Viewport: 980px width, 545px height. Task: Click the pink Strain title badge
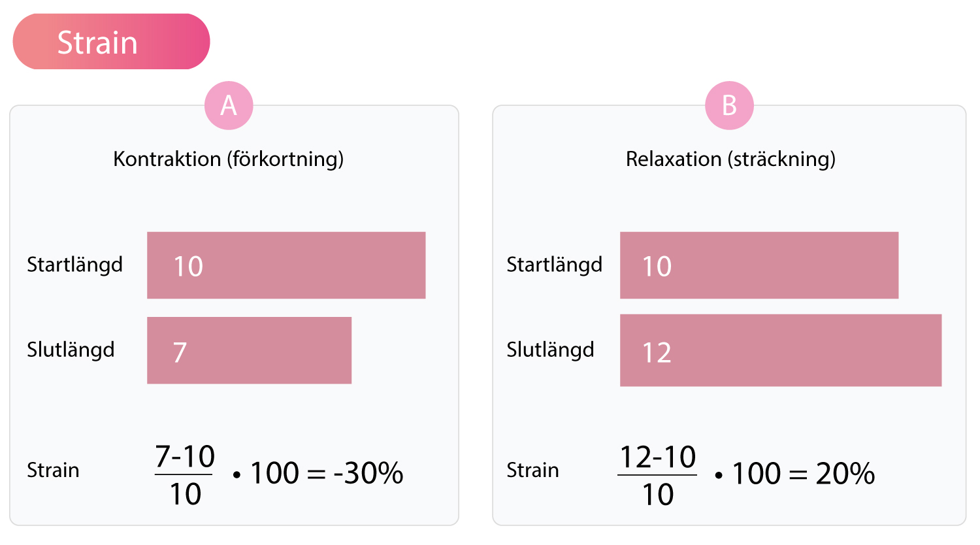[111, 42]
